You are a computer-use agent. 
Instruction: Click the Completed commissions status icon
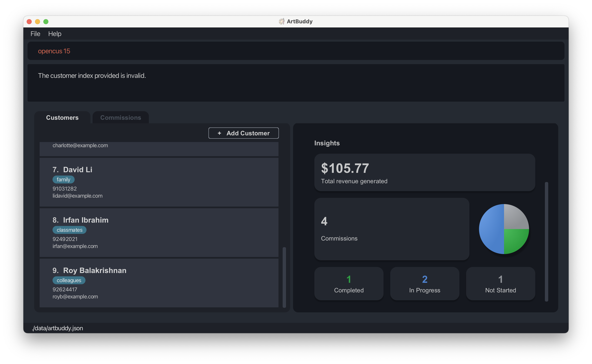coord(349,283)
